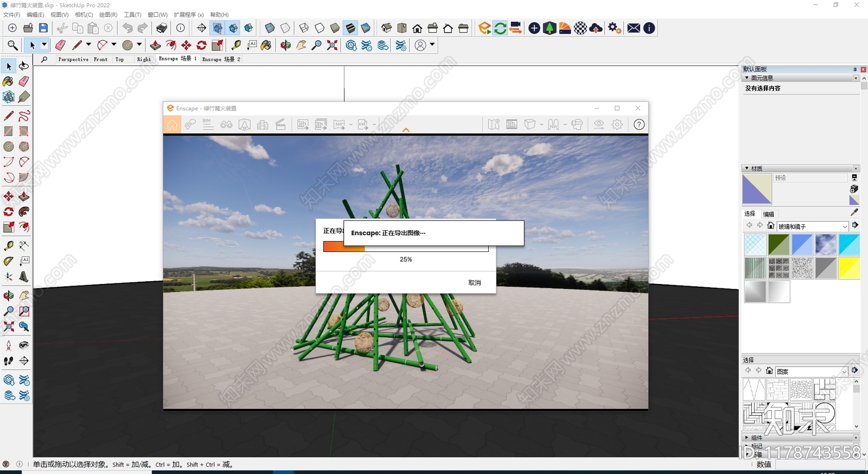Open materials details arrow button
Screen dimensions: 868x474
855,225
